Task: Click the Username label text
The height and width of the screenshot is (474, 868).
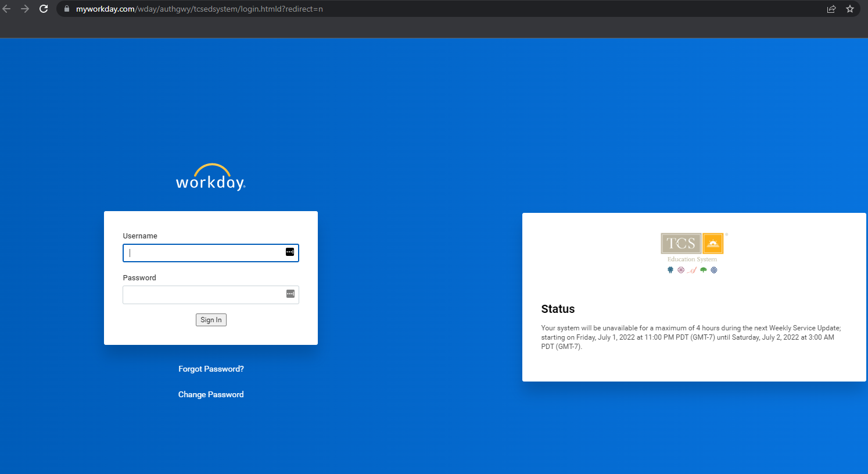Action: pyautogui.click(x=140, y=236)
